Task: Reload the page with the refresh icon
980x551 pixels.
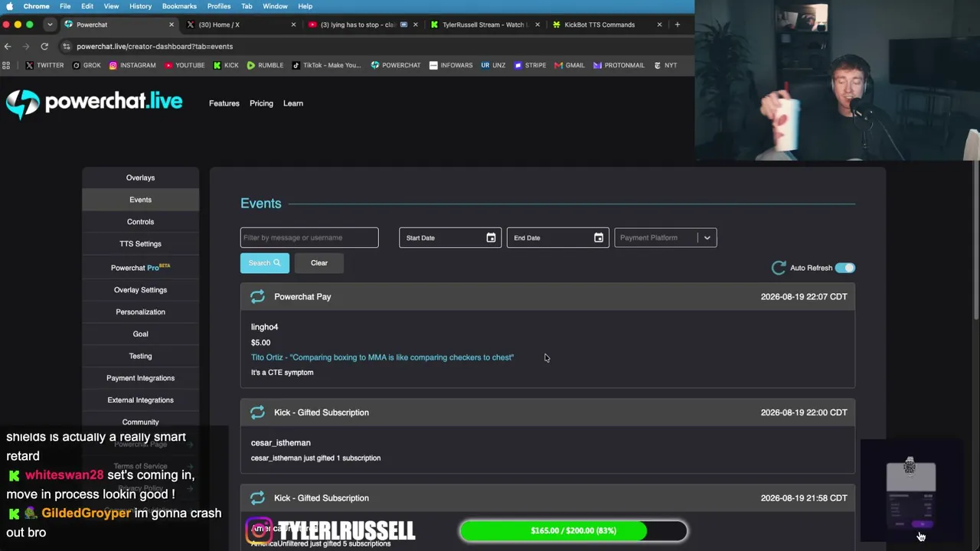Action: [44, 47]
